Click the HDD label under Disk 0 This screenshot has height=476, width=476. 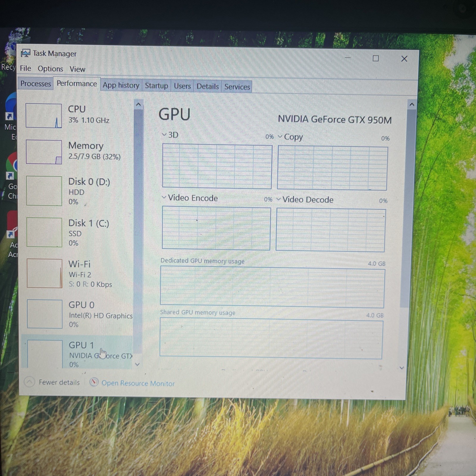pyautogui.click(x=76, y=192)
